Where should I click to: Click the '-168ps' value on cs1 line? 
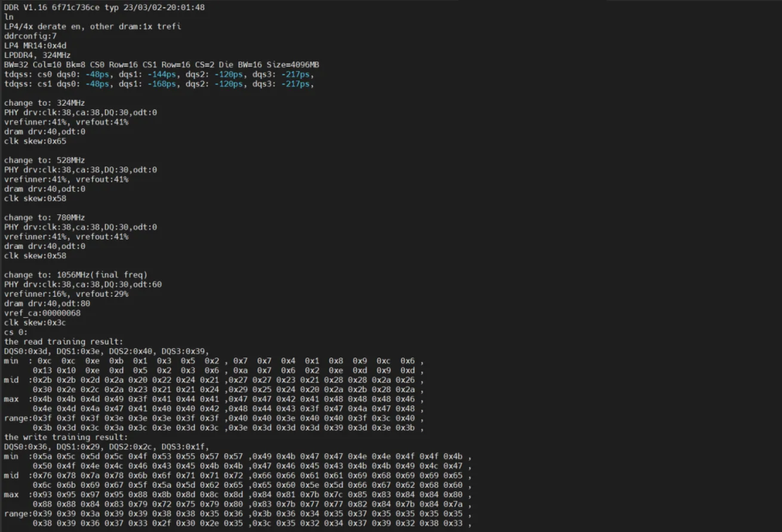(161, 84)
